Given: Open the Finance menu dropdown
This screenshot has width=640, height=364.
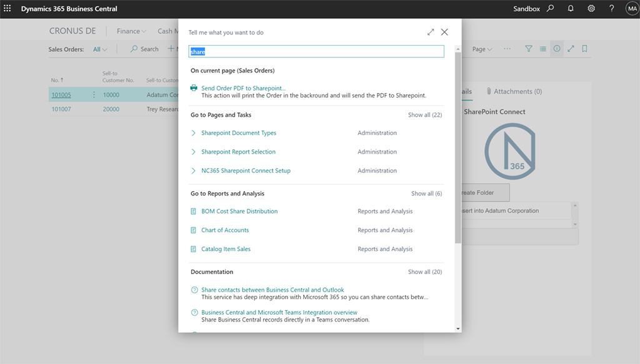Looking at the screenshot, I should click(x=131, y=31).
